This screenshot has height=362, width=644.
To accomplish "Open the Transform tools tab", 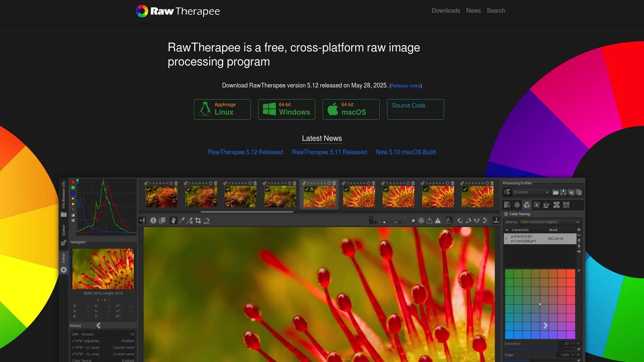I will tap(546, 205).
